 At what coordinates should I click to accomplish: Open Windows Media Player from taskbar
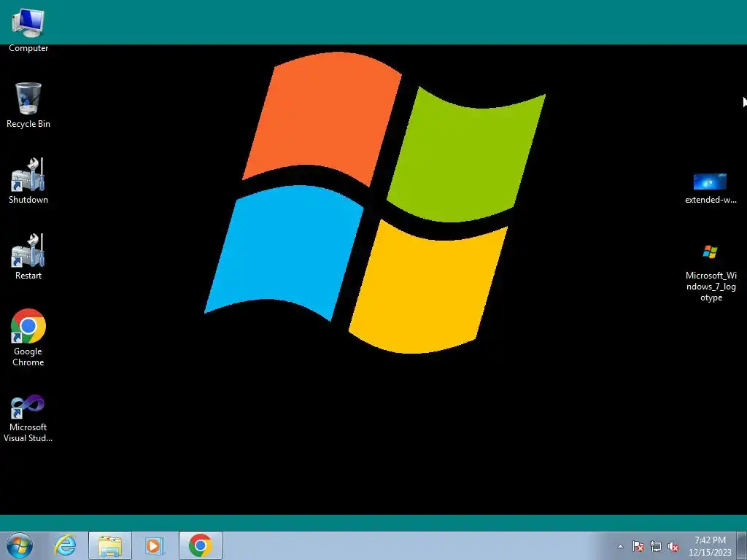click(154, 545)
